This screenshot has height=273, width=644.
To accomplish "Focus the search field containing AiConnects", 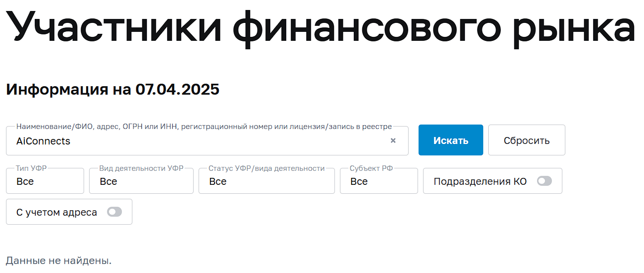I will coord(207,140).
